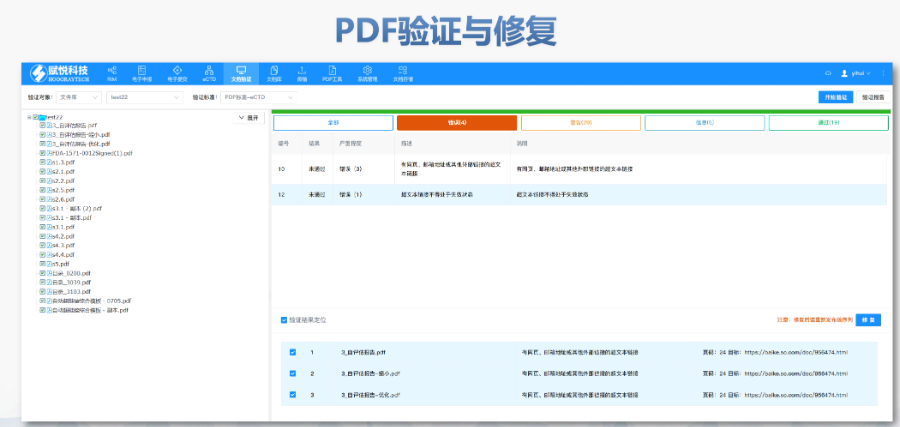Open the RIM module icon
The height and width of the screenshot is (427, 900).
point(112,70)
